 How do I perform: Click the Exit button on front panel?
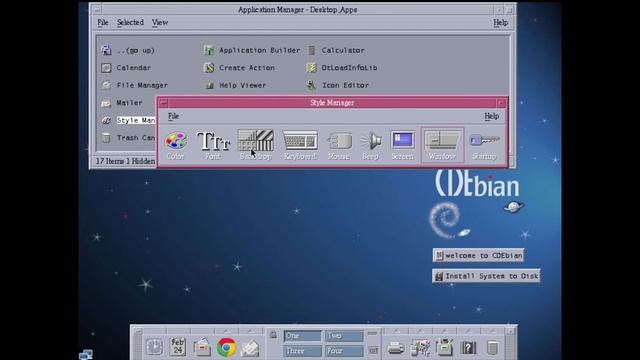click(x=373, y=350)
